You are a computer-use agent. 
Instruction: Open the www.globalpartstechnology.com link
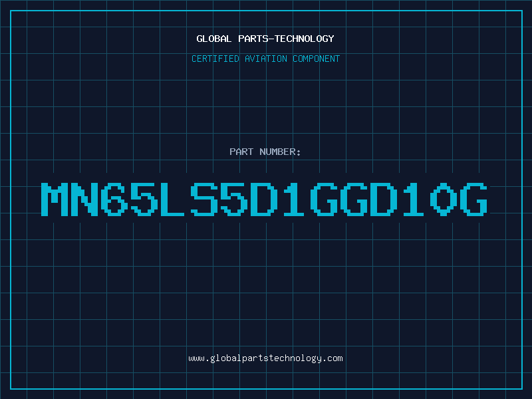click(x=265, y=358)
